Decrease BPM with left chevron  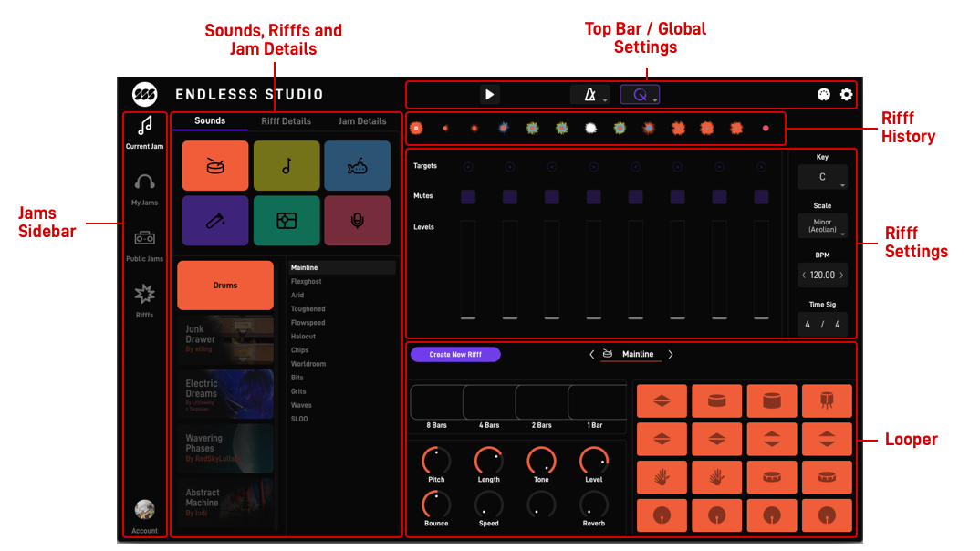804,275
